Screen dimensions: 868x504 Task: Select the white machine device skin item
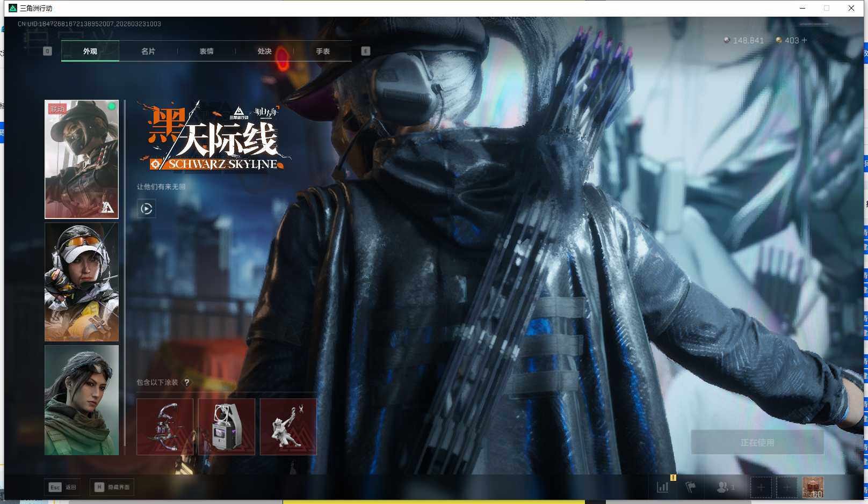[227, 427]
